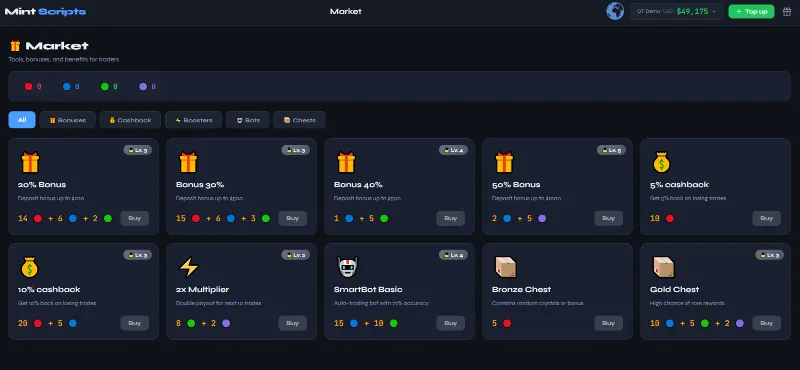Click the gift icon on Bonus 40% card
This screenshot has height=370, width=800.
(346, 162)
